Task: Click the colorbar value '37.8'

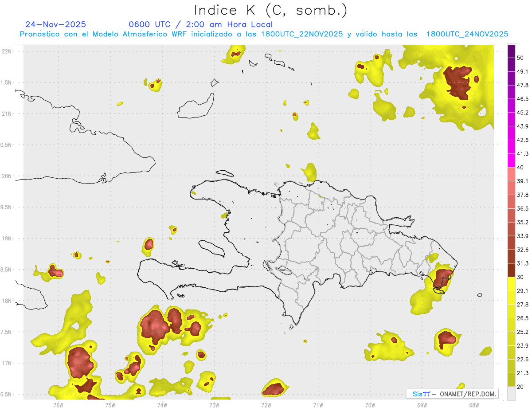Action: [x=523, y=195]
